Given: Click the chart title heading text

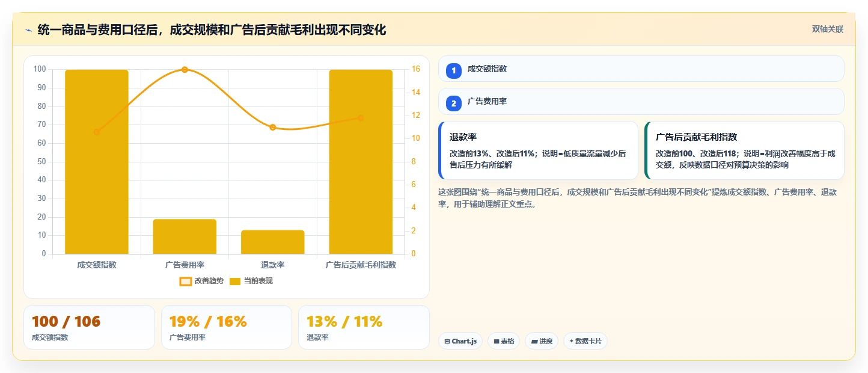Looking at the screenshot, I should (212, 30).
